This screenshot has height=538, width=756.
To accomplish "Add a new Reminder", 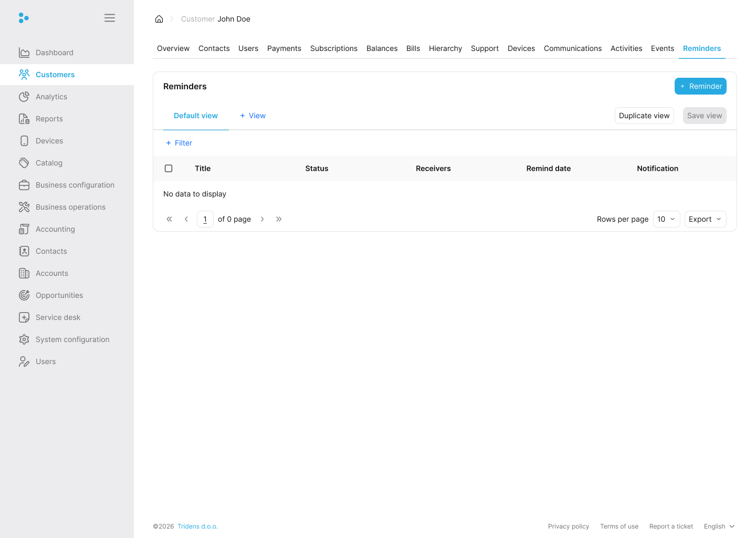I will point(700,86).
